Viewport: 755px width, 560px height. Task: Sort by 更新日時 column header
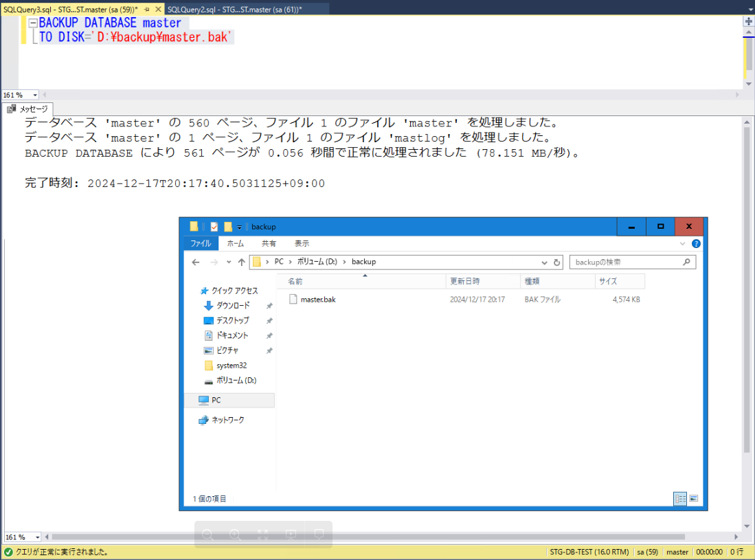point(484,281)
